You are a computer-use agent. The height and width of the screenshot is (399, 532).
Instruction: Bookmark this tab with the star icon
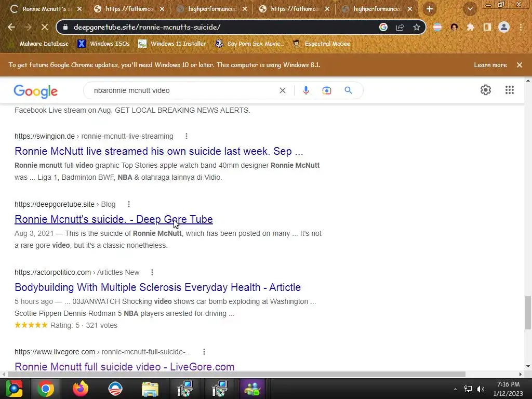coord(417,27)
